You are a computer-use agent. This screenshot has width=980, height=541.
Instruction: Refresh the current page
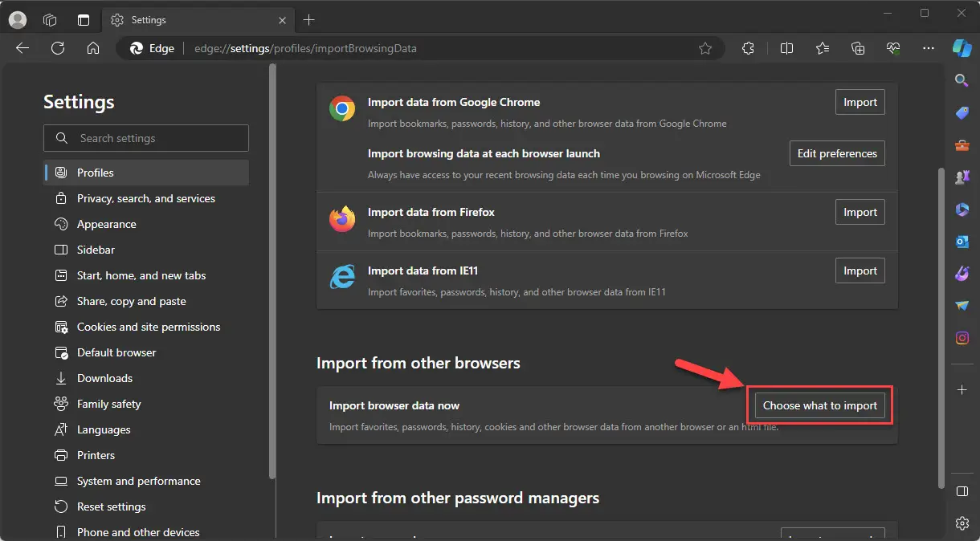(58, 48)
